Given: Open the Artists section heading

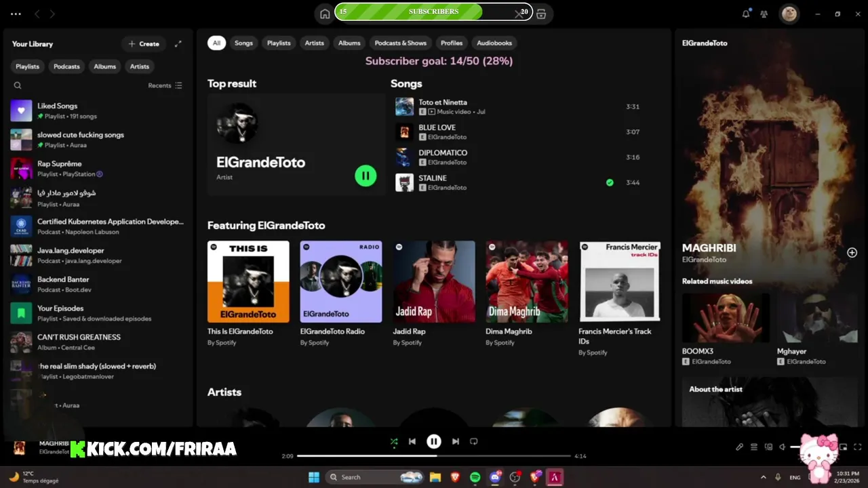Looking at the screenshot, I should (224, 392).
